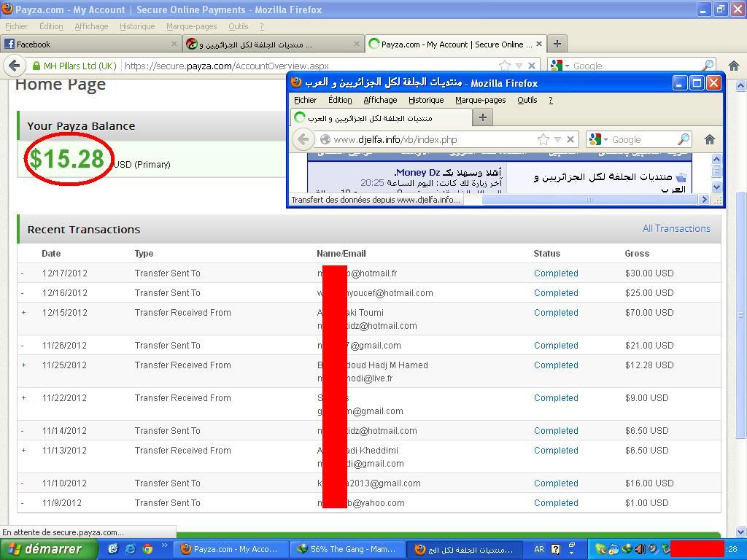Screen dimensions: 747x560
Task: Open a new tab in the djelfa.info window
Action: pyautogui.click(x=483, y=117)
